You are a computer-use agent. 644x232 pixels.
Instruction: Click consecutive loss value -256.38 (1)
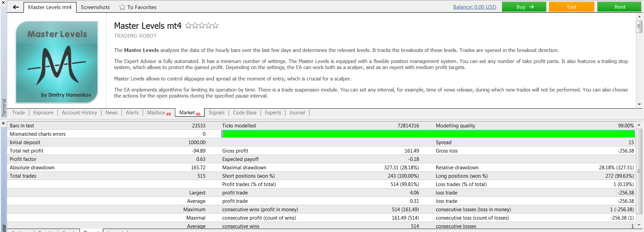pyautogui.click(x=622, y=218)
